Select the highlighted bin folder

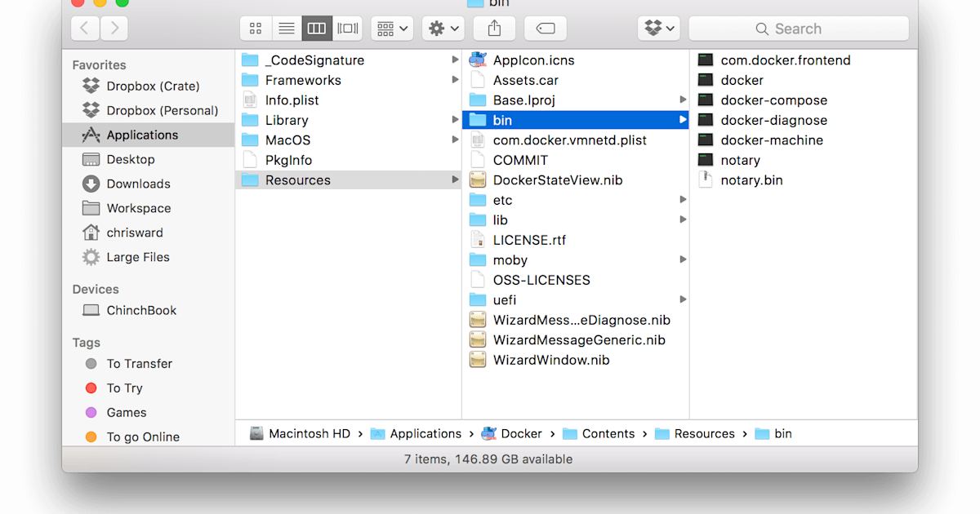click(x=576, y=120)
